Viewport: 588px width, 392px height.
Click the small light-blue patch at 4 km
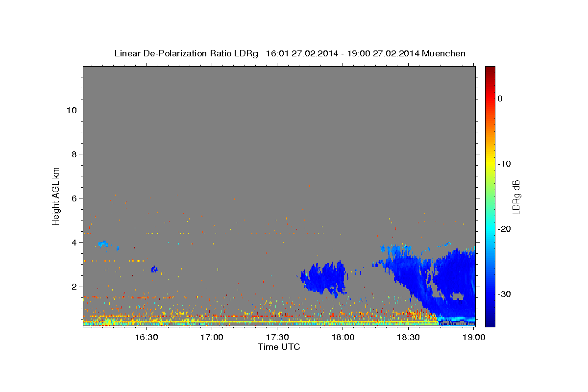pos(104,244)
